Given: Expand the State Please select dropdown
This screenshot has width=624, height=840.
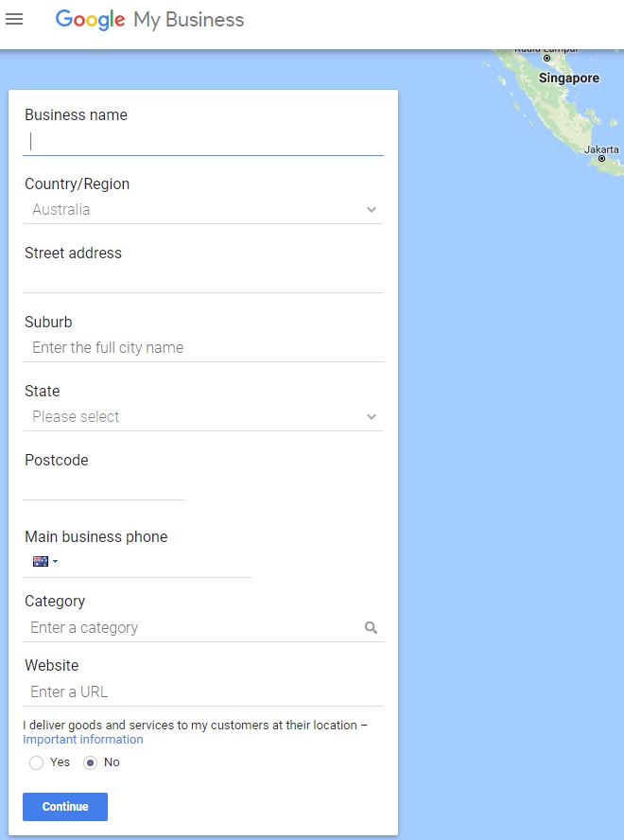Looking at the screenshot, I should 203,417.
